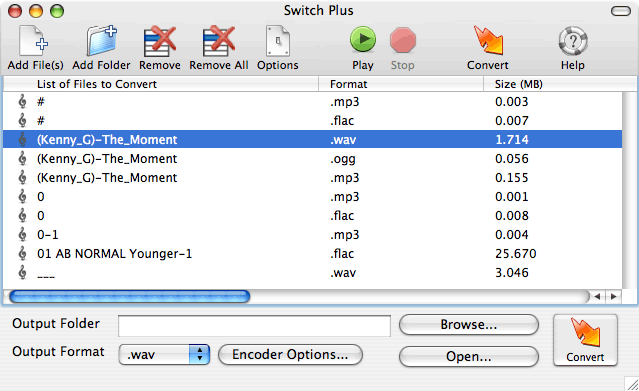The image size is (639, 391).
Task: Open the Output Format .wav dropdown
Action: [x=164, y=354]
